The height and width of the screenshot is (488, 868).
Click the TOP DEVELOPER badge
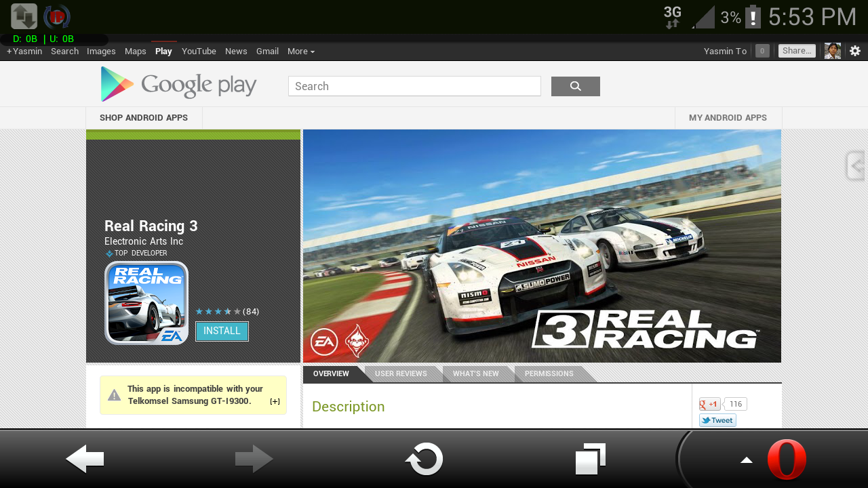[136, 253]
